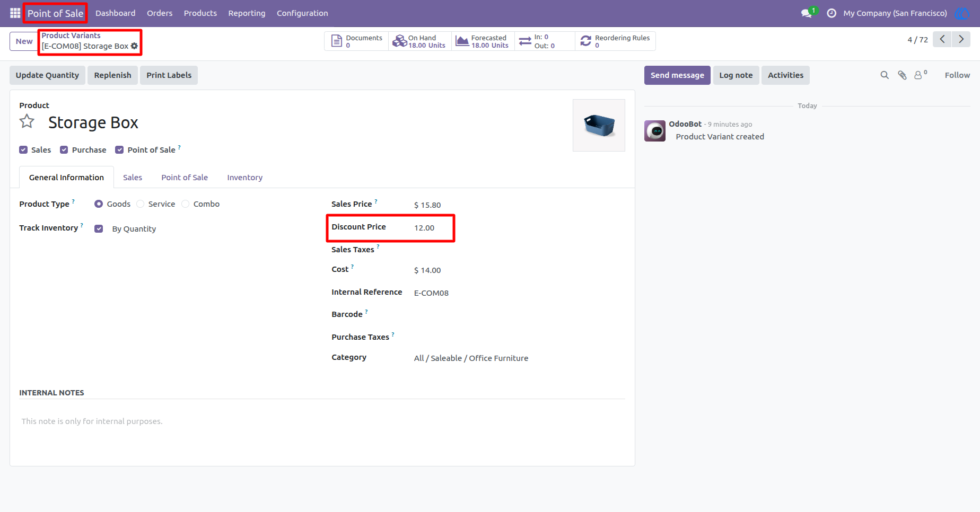Open the conversations chat icon
The height and width of the screenshot is (512, 980).
(x=807, y=13)
